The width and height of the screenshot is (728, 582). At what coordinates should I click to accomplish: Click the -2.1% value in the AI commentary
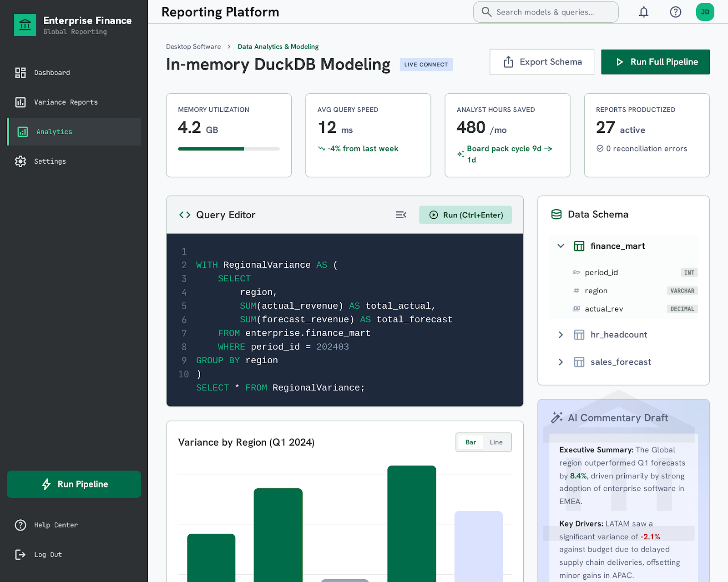tap(650, 537)
